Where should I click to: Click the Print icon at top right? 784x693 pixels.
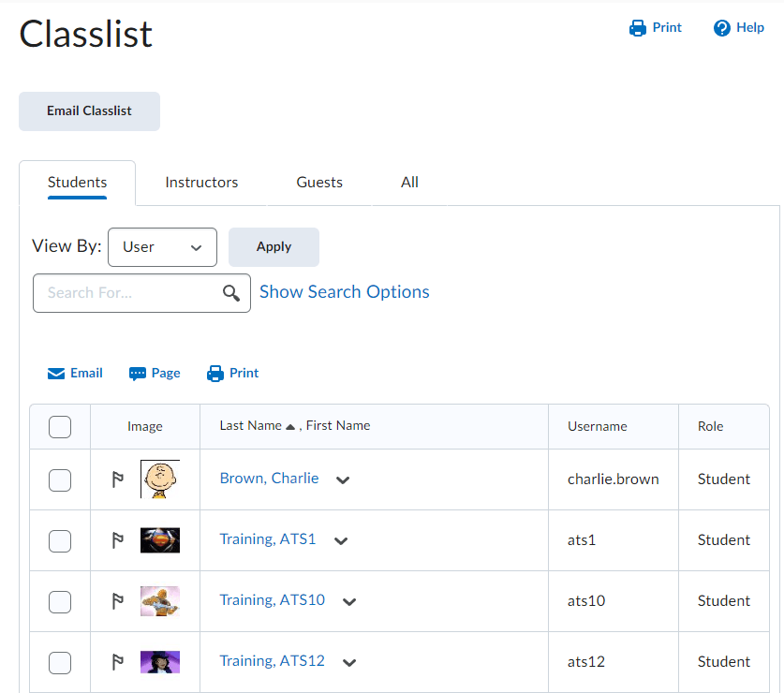(638, 28)
